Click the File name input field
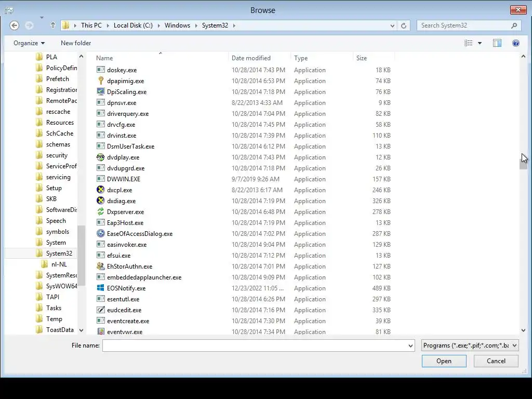 click(x=255, y=345)
